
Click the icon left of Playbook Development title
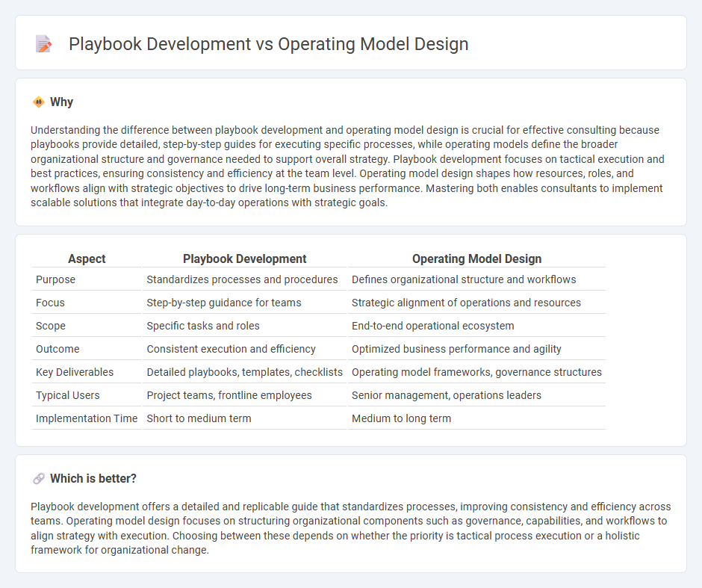[x=44, y=43]
